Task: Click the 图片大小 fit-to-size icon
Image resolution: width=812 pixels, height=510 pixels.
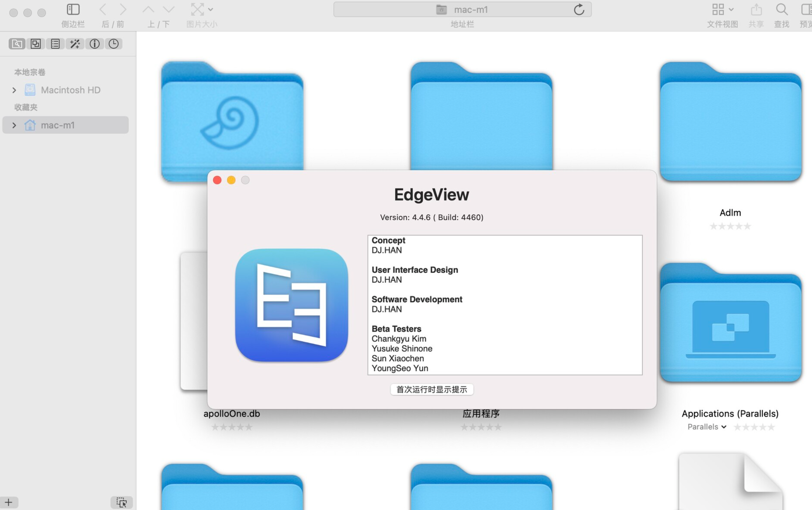Action: 197,9
